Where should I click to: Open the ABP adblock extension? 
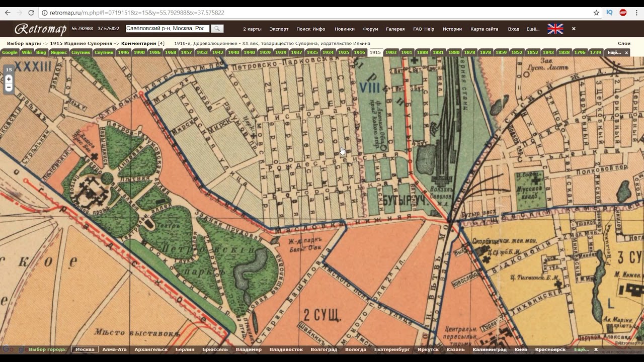click(623, 13)
